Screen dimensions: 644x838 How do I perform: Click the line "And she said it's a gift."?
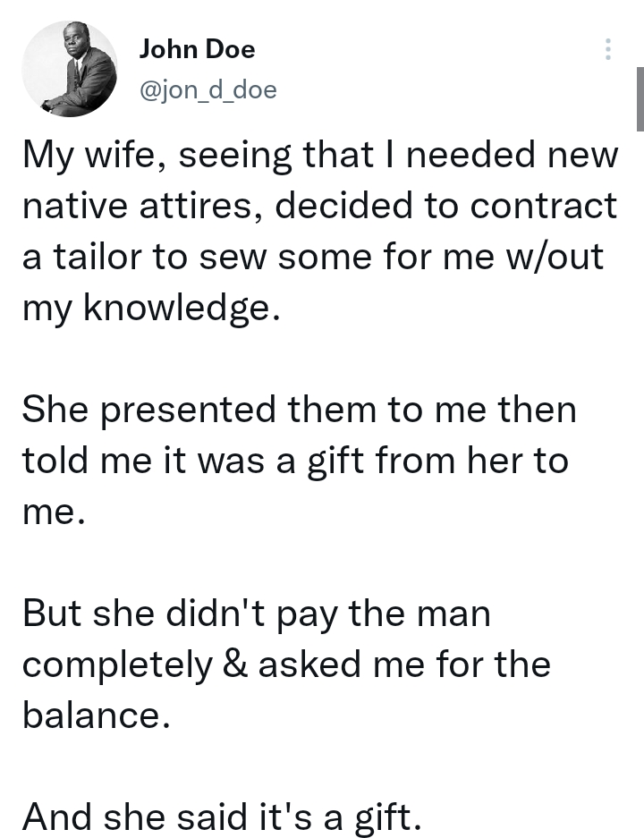click(223, 817)
